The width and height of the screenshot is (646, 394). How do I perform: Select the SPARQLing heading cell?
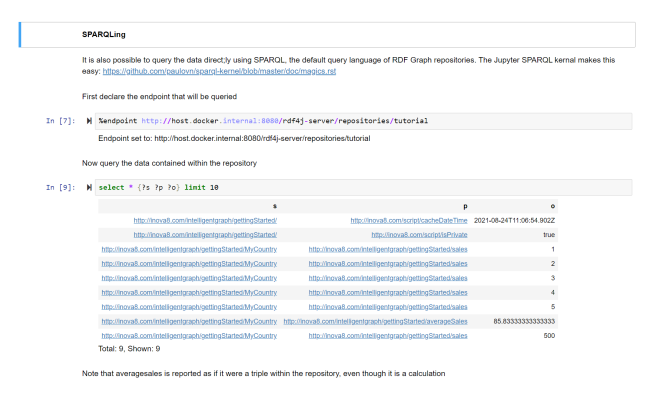pyautogui.click(x=327, y=35)
